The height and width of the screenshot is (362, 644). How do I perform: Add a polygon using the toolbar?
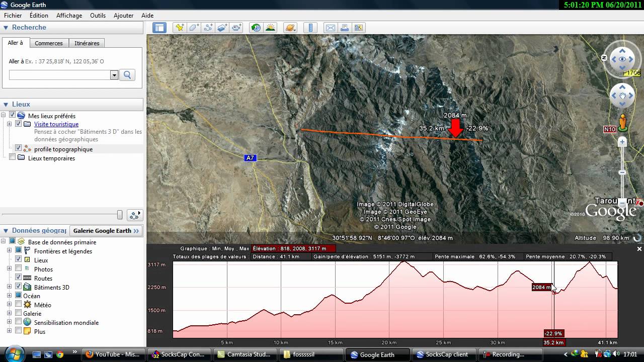coord(194,28)
